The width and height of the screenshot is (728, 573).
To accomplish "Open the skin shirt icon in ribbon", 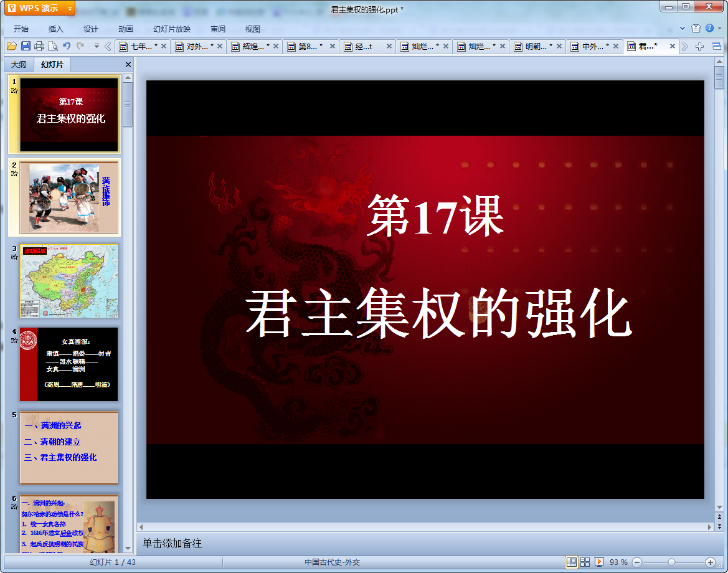I will coord(696,28).
